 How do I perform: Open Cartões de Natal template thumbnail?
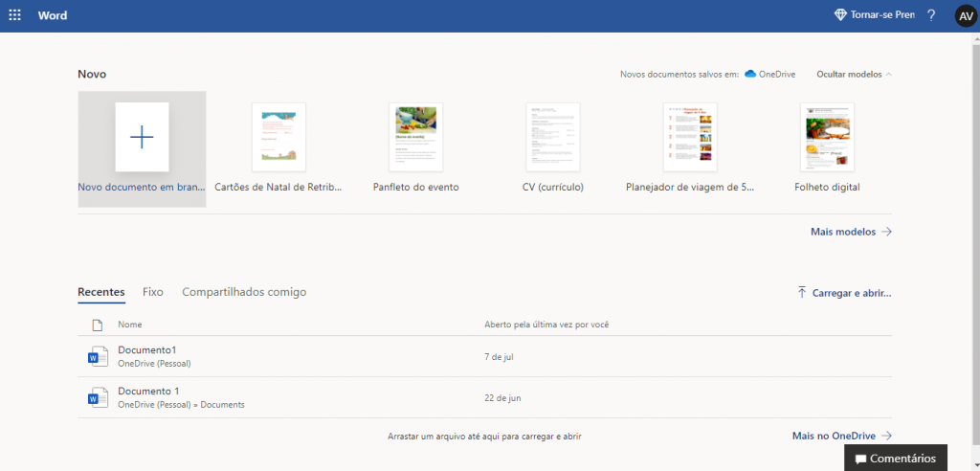click(x=278, y=137)
